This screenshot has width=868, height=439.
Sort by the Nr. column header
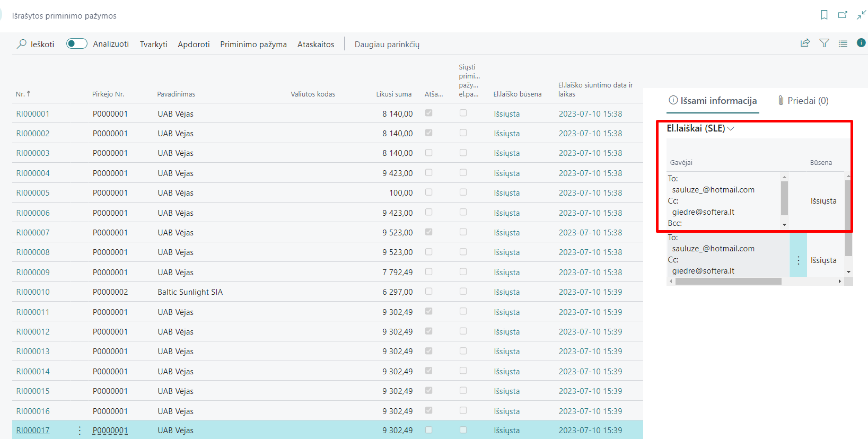click(x=23, y=94)
